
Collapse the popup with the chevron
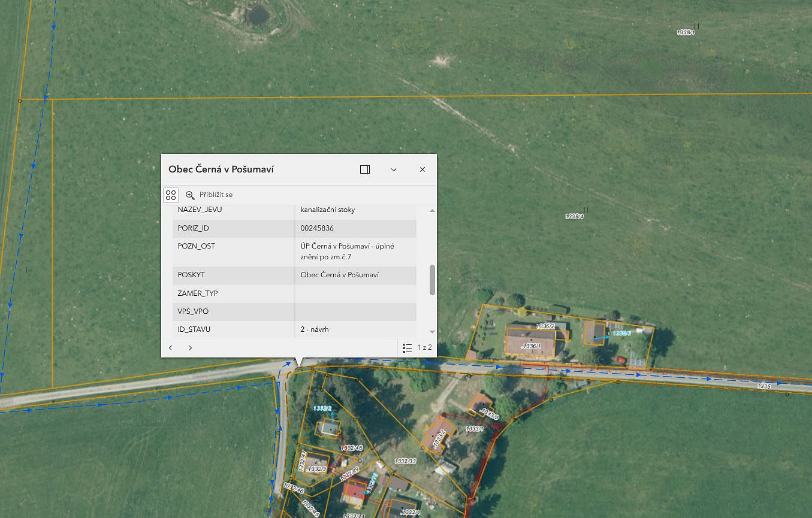coord(394,169)
